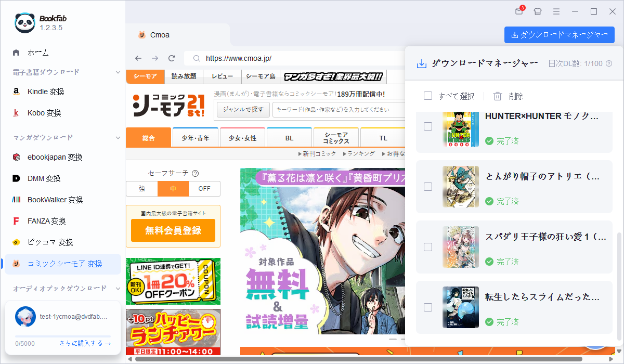The width and height of the screenshot is (624, 364).
Task: Click the search magnifier in address bar
Action: tap(196, 58)
